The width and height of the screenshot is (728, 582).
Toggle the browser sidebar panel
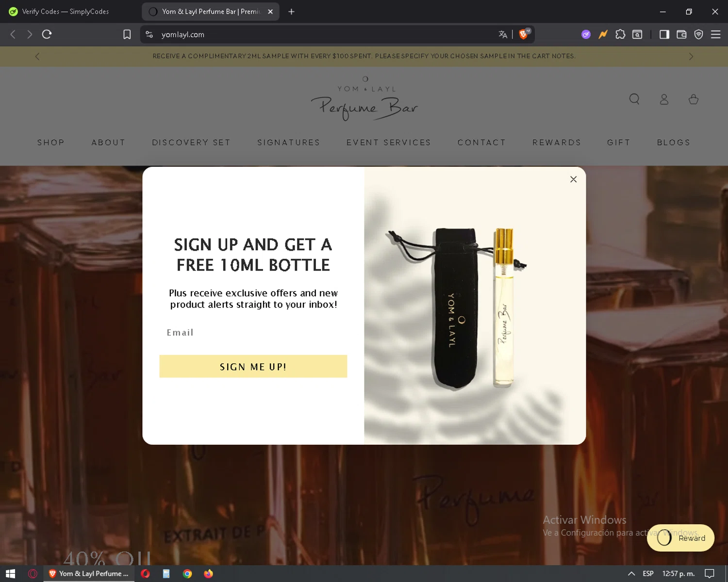[664, 34]
